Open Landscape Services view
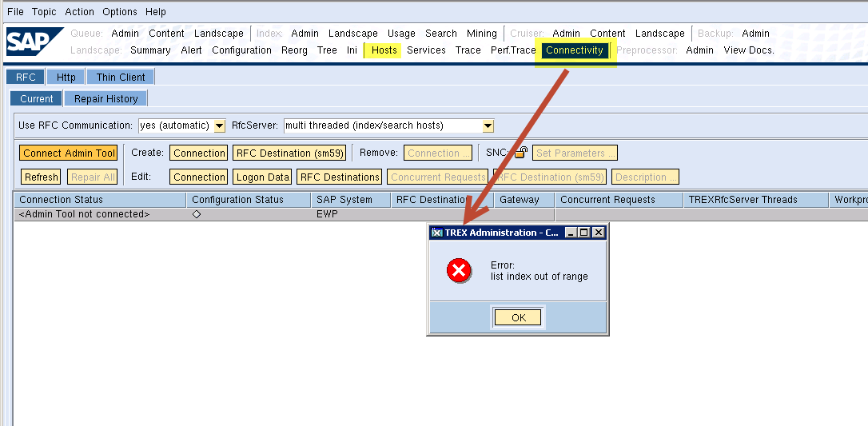This screenshot has height=426, width=868. point(426,50)
